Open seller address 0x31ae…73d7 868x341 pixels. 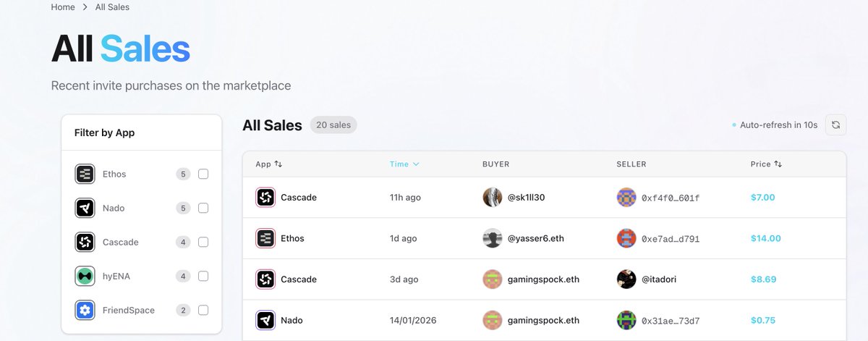671,321
